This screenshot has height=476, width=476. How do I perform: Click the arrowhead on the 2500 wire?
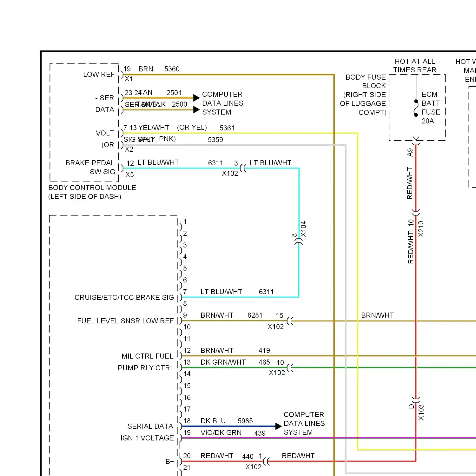[x=196, y=110]
